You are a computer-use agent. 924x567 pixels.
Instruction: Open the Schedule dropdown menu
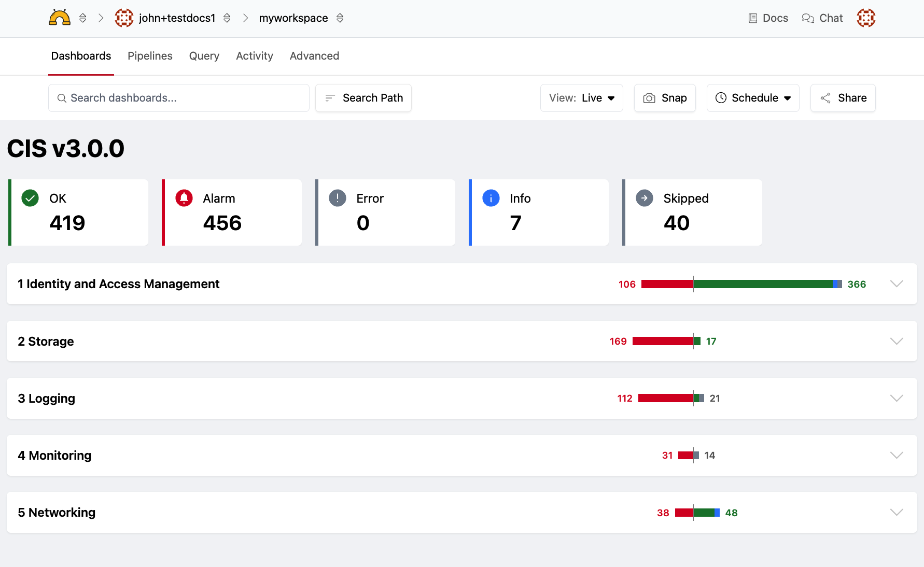(x=752, y=98)
